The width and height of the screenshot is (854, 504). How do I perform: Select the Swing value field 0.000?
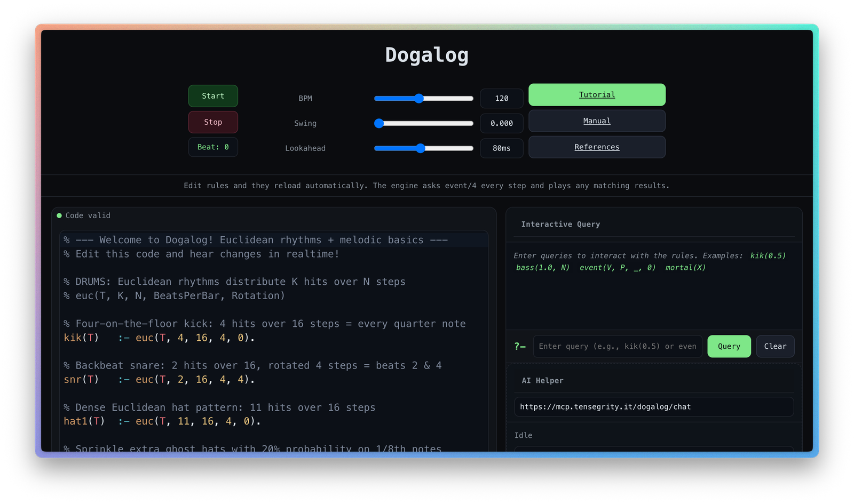tap(501, 123)
